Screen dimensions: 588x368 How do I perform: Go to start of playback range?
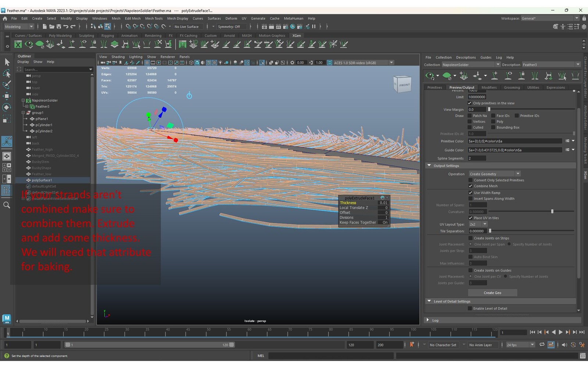tap(532, 332)
